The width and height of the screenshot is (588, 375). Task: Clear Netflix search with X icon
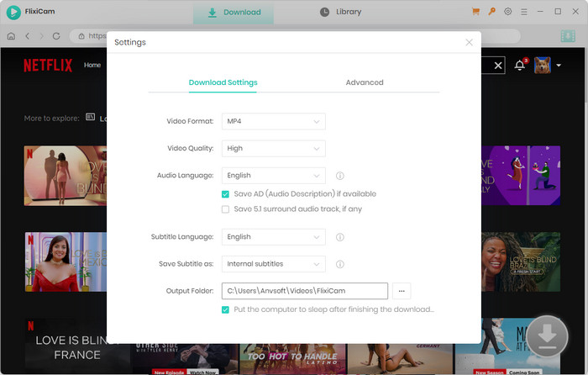(x=498, y=66)
